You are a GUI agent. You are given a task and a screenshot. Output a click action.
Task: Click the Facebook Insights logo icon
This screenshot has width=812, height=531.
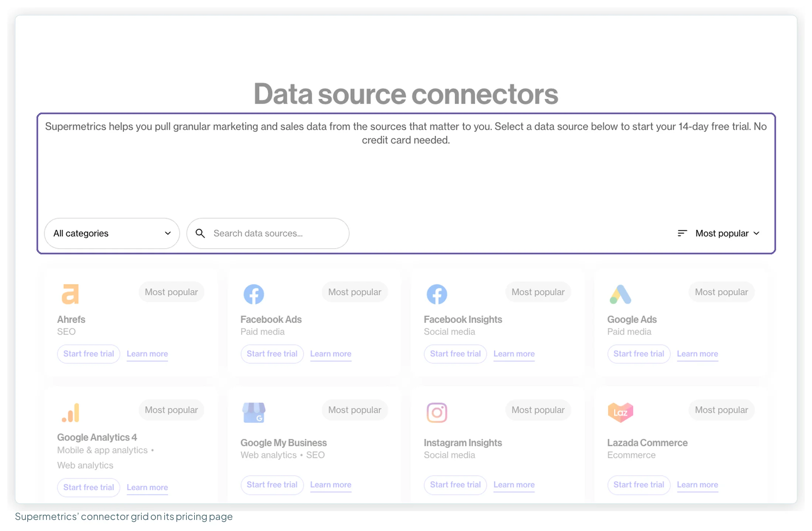(x=437, y=294)
